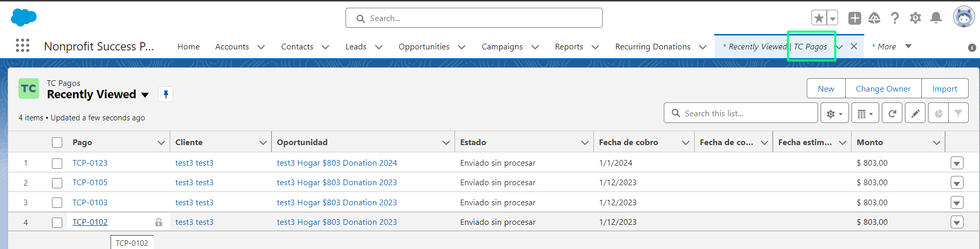Click the Show filters funnel icon

[x=958, y=113]
